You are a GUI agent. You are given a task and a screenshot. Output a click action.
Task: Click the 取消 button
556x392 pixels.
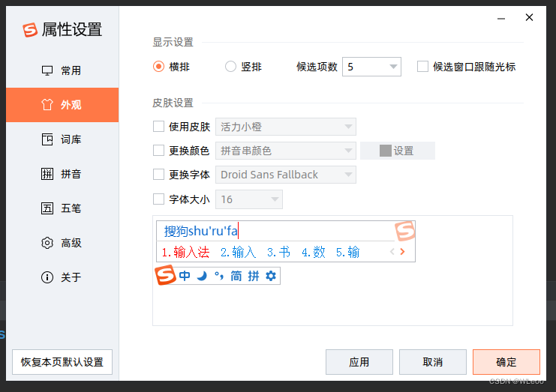point(433,362)
